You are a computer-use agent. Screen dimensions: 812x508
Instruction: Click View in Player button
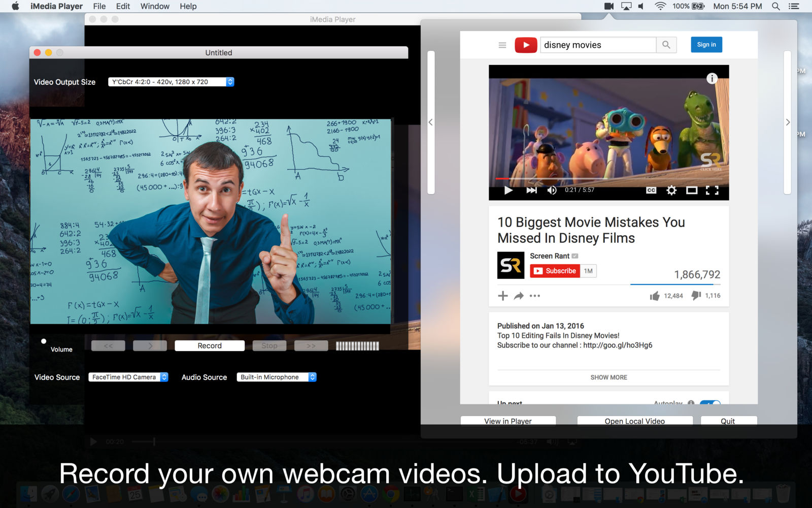(508, 421)
